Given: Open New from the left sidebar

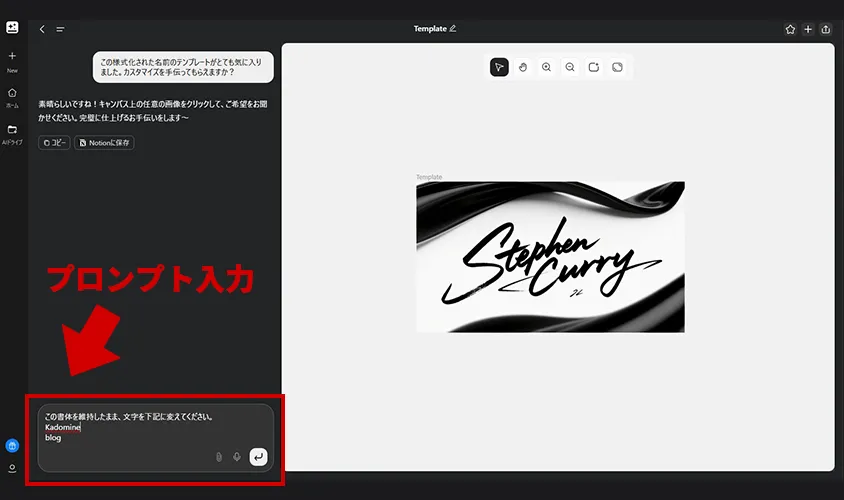Looking at the screenshot, I should click(x=12, y=60).
